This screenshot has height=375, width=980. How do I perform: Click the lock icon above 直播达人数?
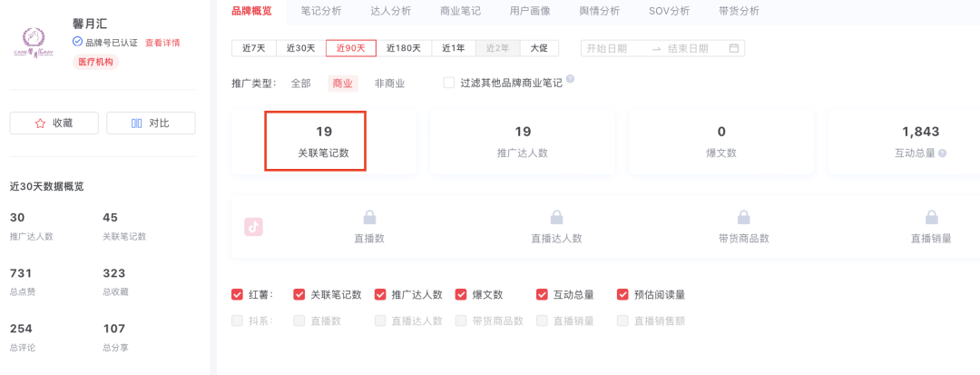coord(556,218)
